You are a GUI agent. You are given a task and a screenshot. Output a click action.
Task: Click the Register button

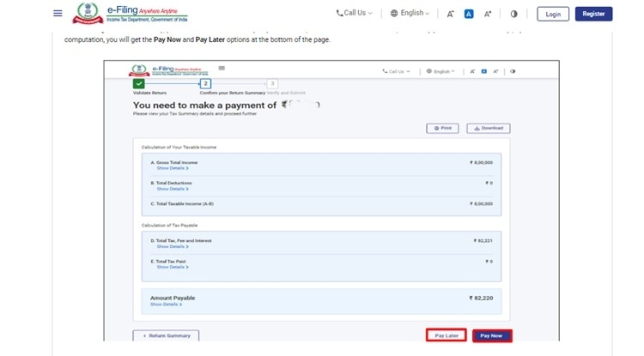[x=593, y=14]
